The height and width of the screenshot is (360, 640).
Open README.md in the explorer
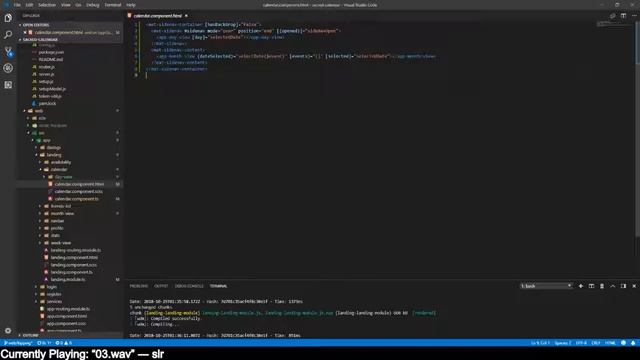pyautogui.click(x=51, y=60)
